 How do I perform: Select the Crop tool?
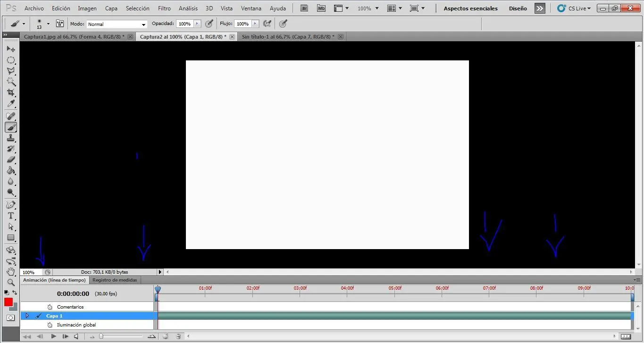pyautogui.click(x=10, y=92)
